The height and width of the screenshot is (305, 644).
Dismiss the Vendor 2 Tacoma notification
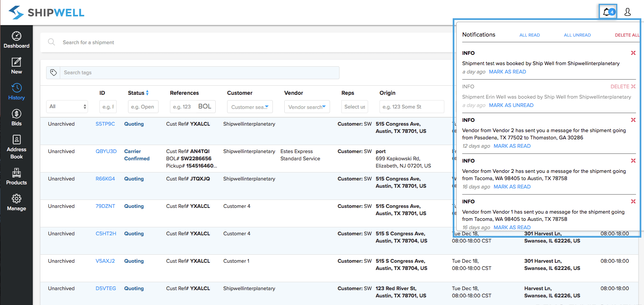[x=633, y=161]
